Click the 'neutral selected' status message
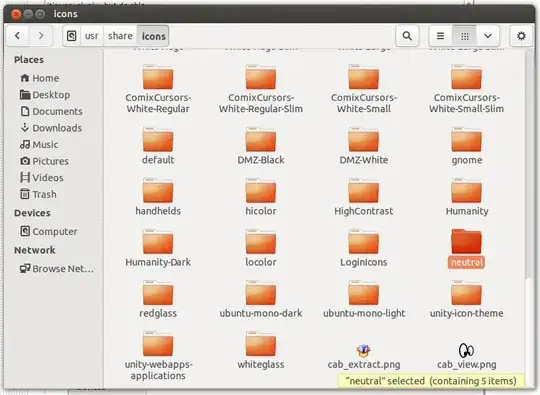 tap(431, 381)
